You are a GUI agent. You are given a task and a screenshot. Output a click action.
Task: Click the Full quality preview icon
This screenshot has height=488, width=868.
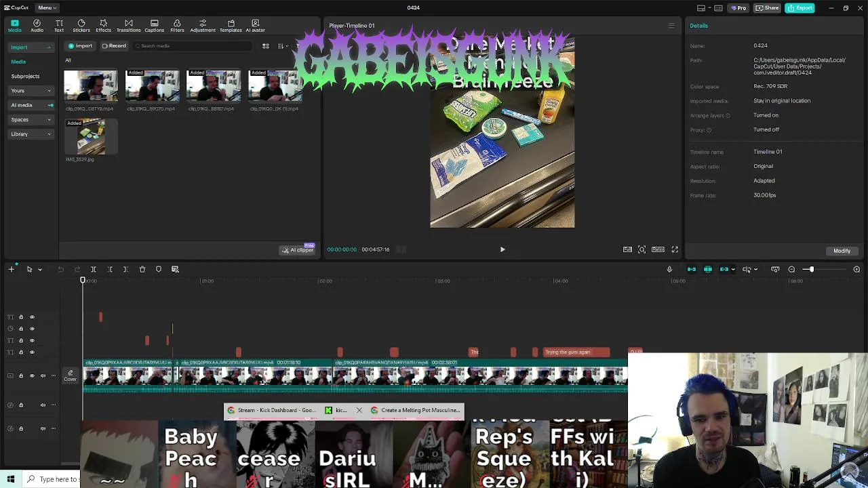[627, 249]
